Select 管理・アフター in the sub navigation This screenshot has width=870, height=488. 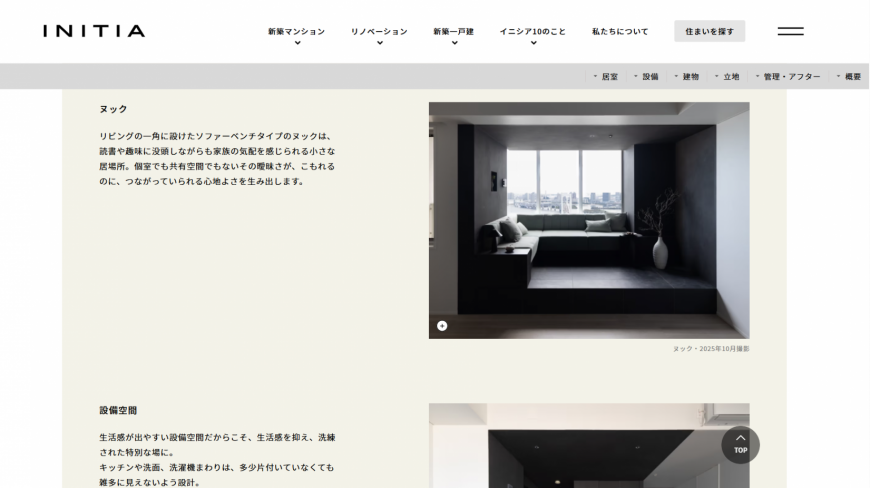coord(789,77)
